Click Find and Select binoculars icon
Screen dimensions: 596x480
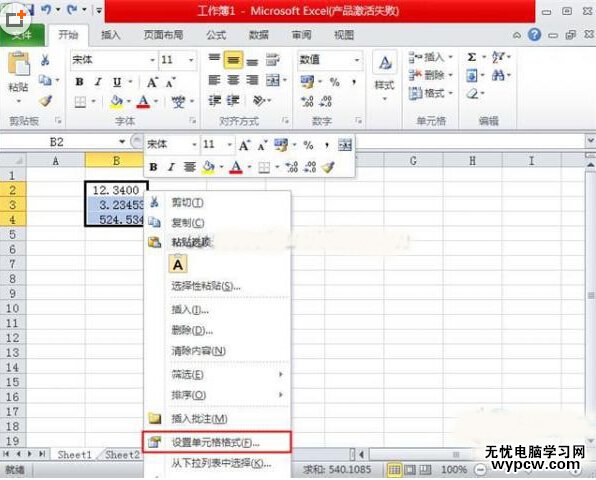tap(498, 75)
